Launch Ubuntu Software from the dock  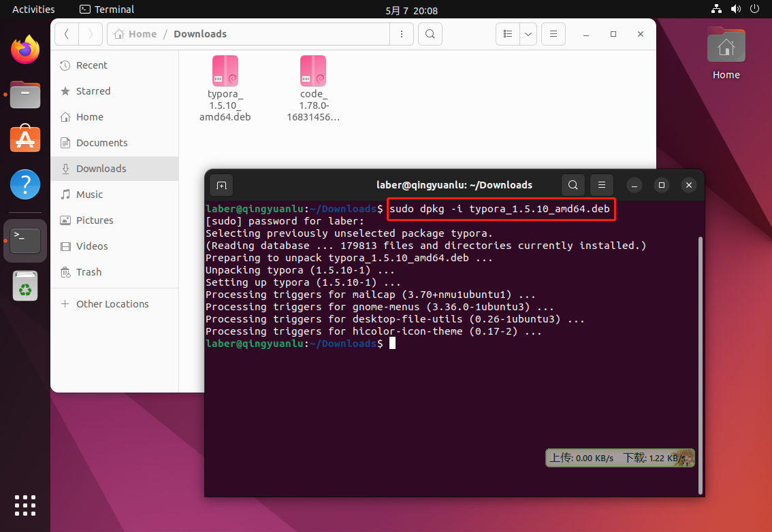[25, 139]
